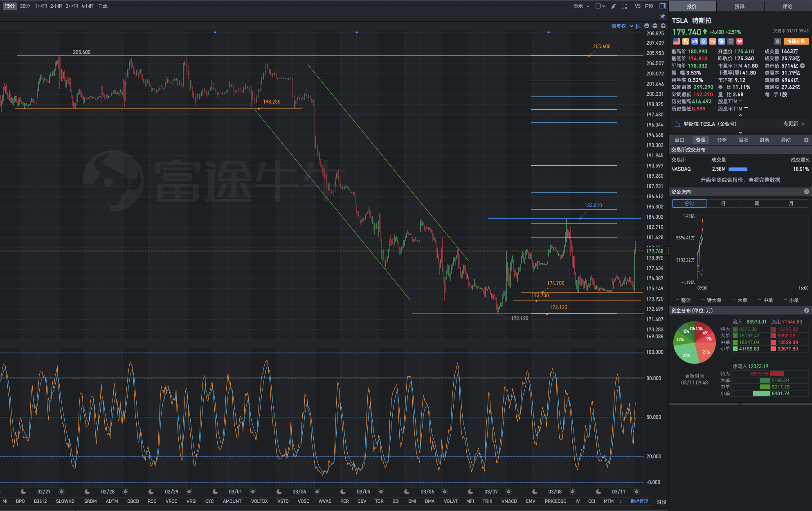Click the blue 24-hour trading icon
812x511 pixels.
695,41
